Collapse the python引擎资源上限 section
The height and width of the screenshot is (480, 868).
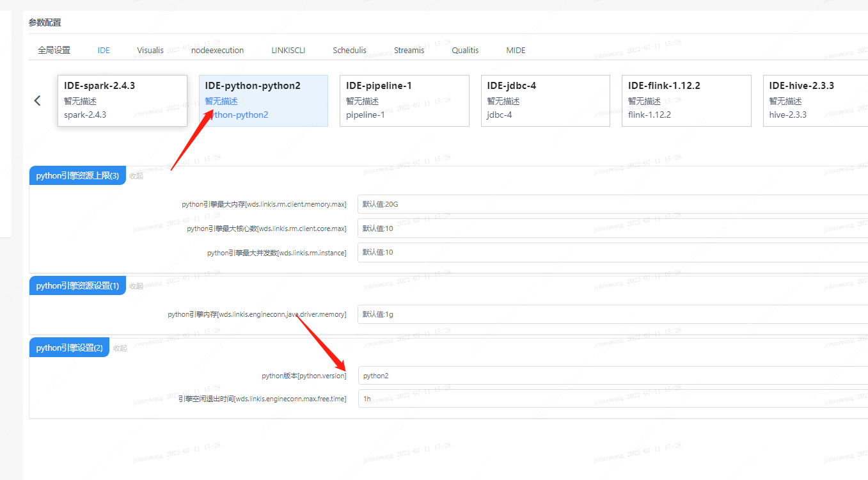(x=136, y=176)
